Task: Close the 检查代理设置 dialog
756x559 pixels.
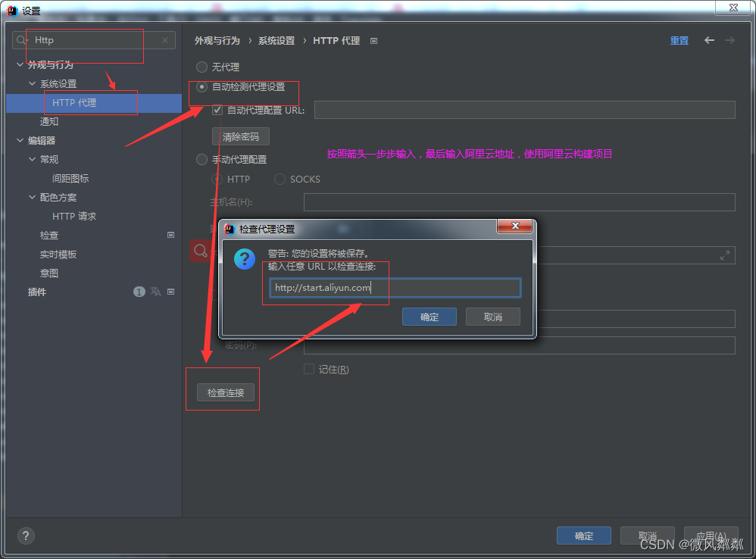Action: tap(515, 226)
